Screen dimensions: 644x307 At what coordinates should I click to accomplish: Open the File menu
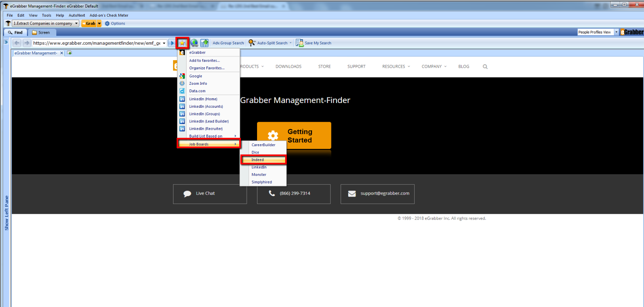[x=10, y=15]
